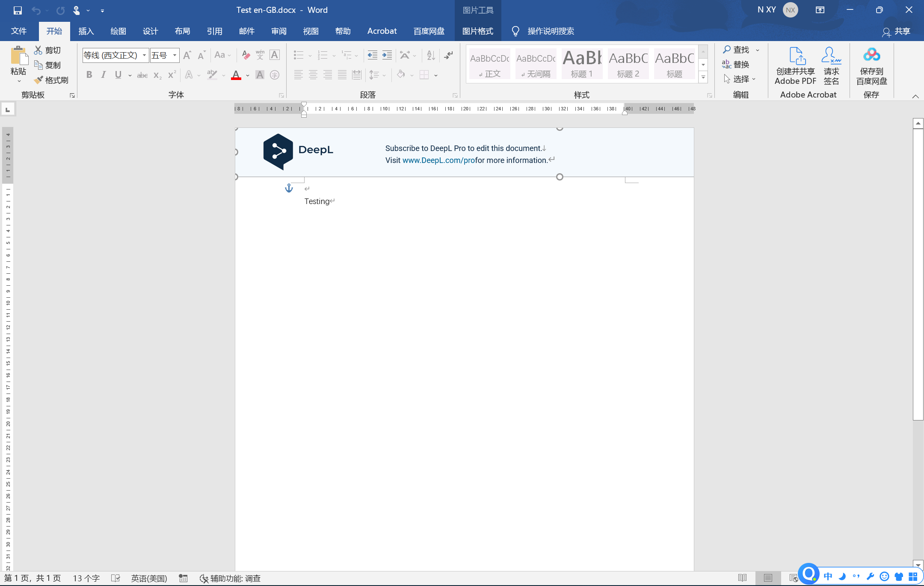Open the font name dropdown
This screenshot has width=924, height=586.
(145, 55)
